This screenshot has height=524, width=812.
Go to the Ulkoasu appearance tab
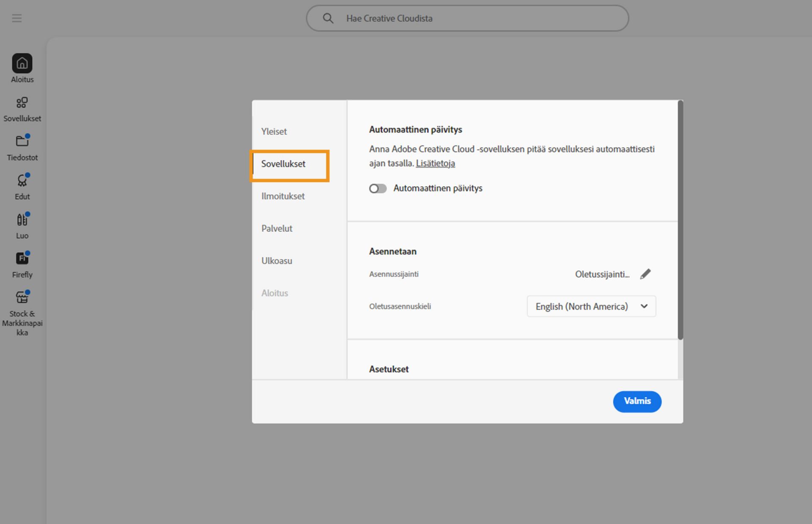[277, 261]
